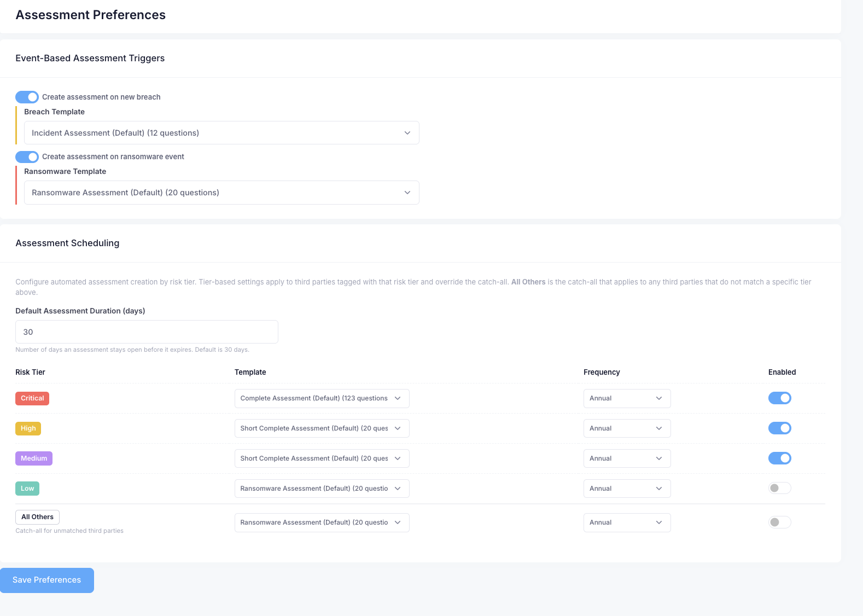Expand Critical tier template dropdown
Viewport: 863px width, 616px height.
322,398
